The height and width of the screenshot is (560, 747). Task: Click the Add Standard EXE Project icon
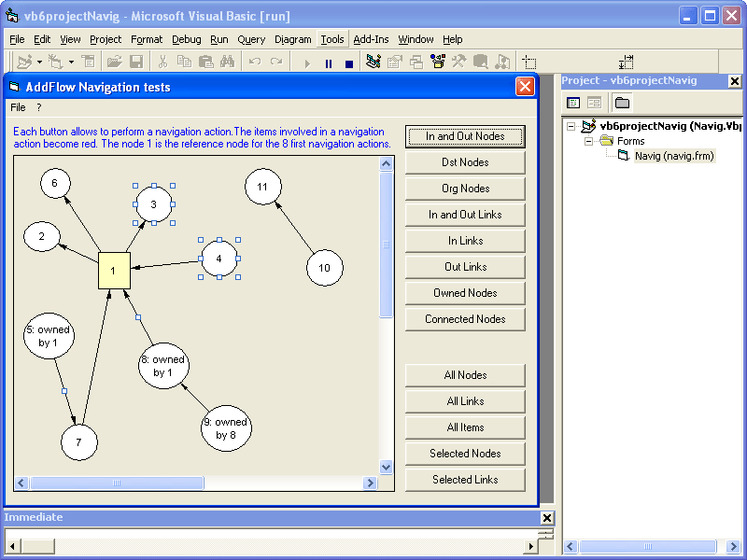tap(24, 62)
